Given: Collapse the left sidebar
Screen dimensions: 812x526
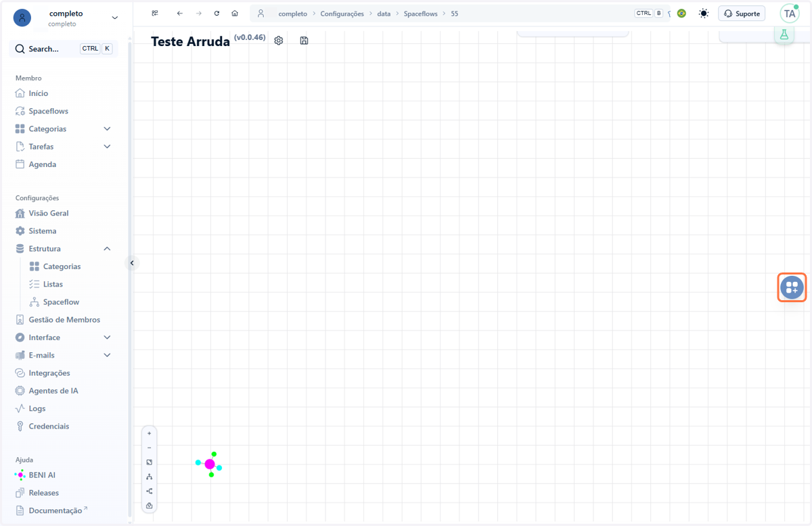Looking at the screenshot, I should tap(132, 263).
